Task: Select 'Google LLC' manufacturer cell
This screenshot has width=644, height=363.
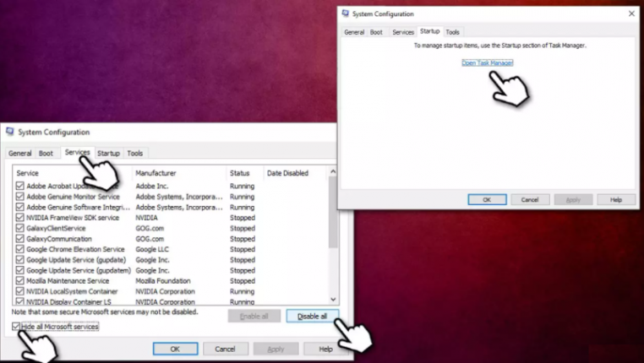Action: tap(152, 249)
